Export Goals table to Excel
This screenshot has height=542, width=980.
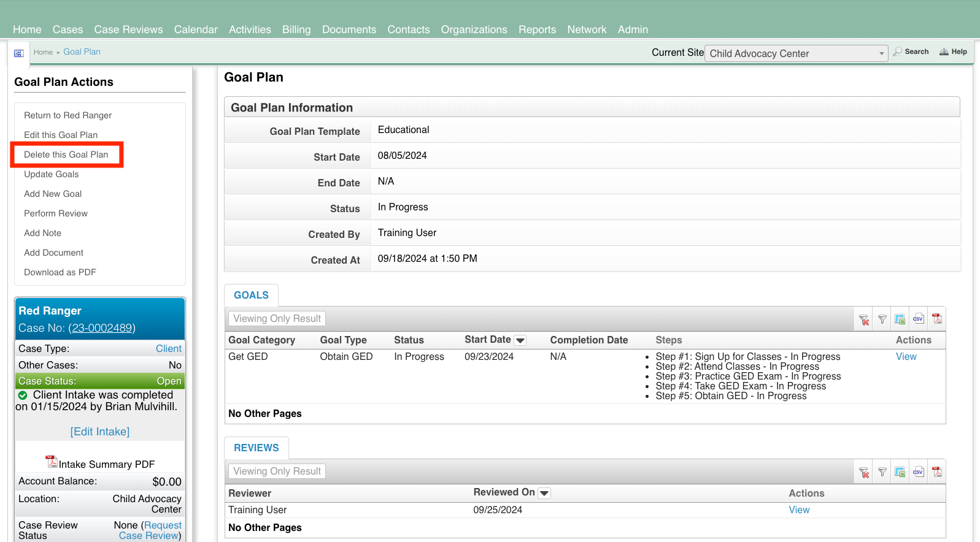(900, 319)
